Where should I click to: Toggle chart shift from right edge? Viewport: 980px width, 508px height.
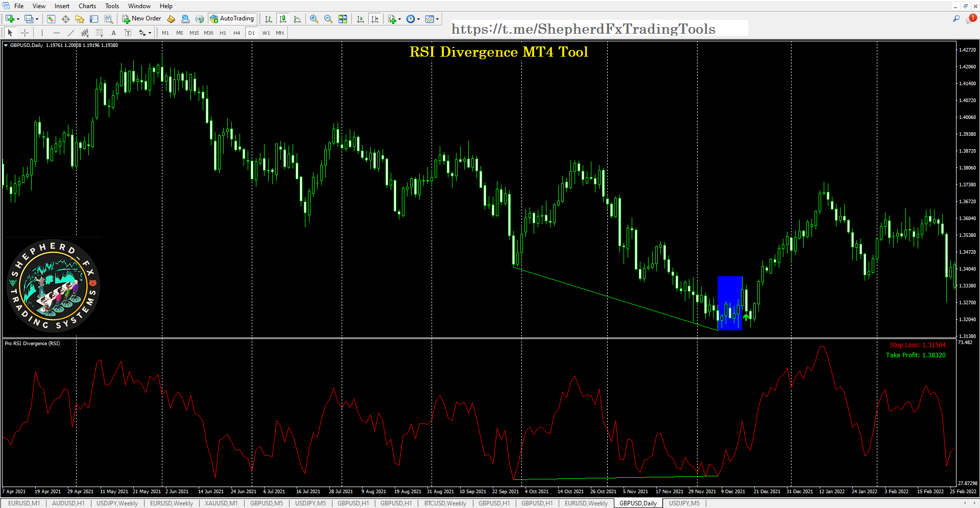click(x=375, y=19)
